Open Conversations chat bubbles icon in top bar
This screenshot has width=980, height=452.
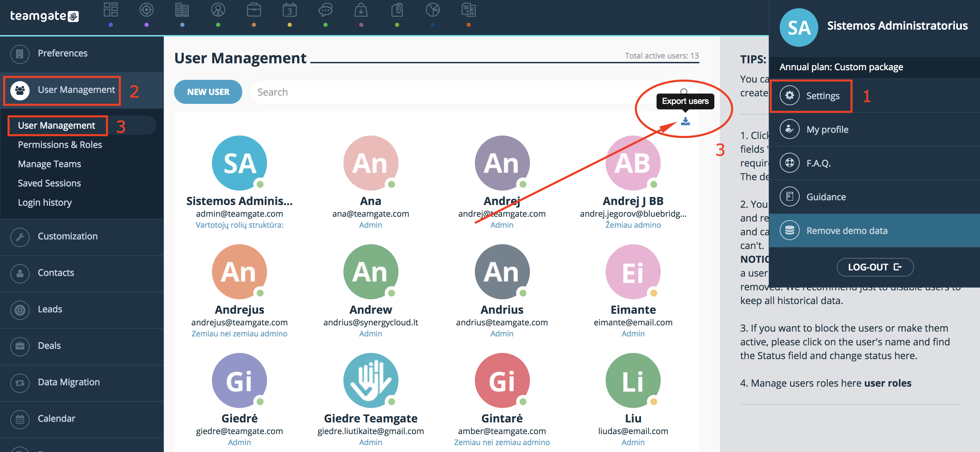click(x=326, y=10)
